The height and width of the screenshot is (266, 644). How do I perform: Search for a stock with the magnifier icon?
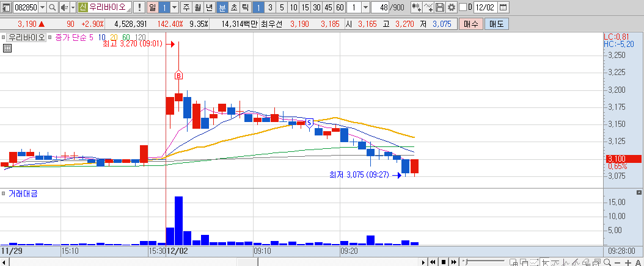tap(52, 7)
